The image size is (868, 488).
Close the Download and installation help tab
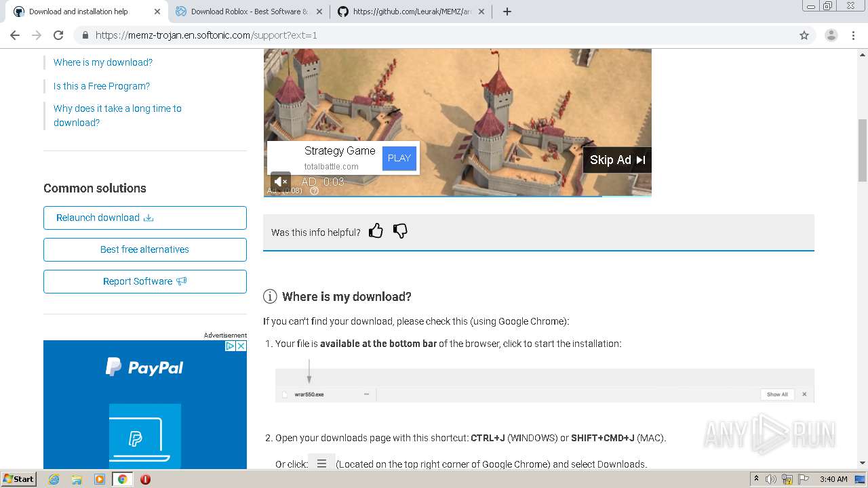point(157,12)
